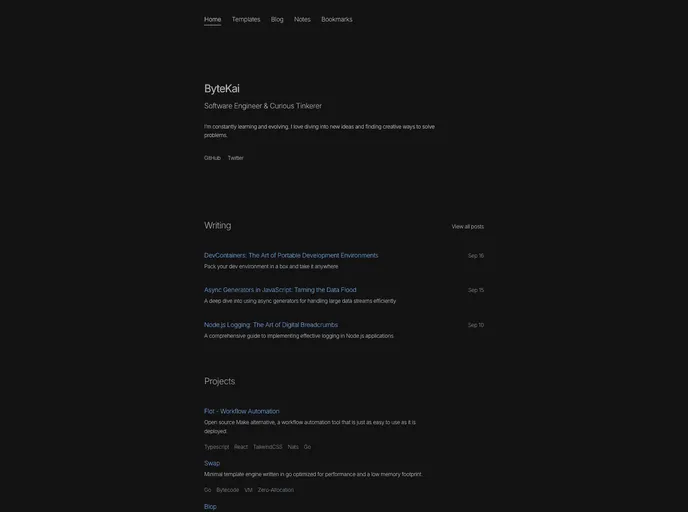Image resolution: width=688 pixels, height=512 pixels.
Task: Switch to the Notes page
Action: click(x=302, y=19)
